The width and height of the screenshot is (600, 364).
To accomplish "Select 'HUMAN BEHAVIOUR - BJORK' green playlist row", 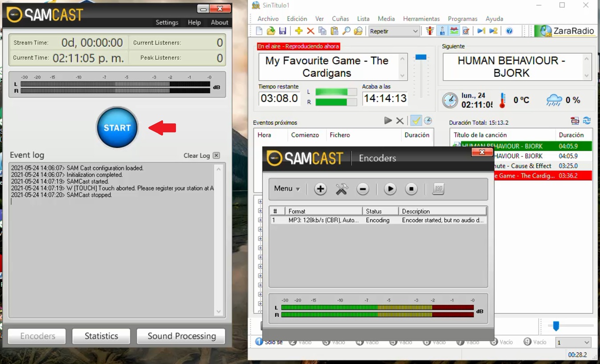I will 522,146.
